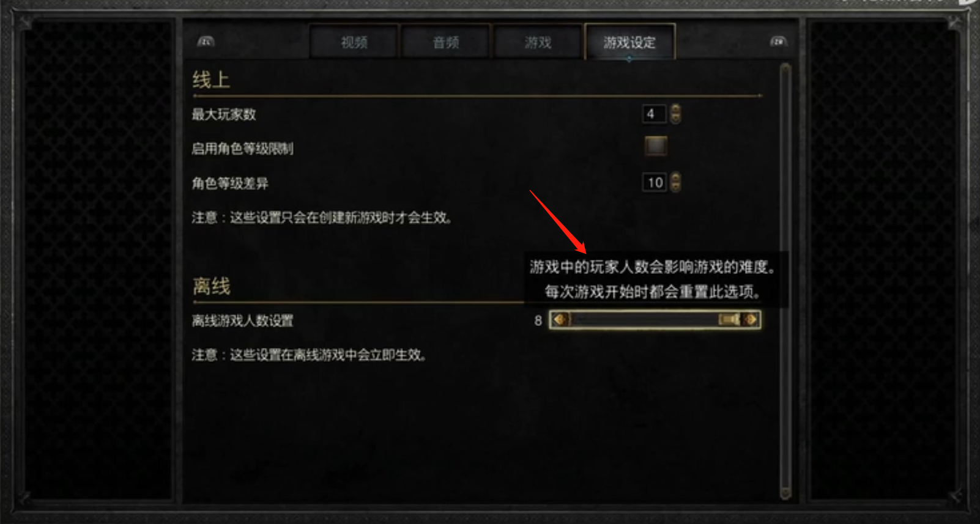Viewport: 980px width, 524px height.
Task: Click the 启用角色等级限制 label text
Action: point(242,149)
